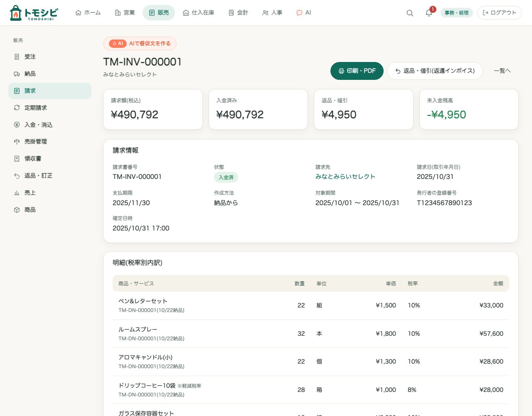The width and height of the screenshot is (532, 416).
Task: Open 仕入在庫 top navigation tab
Action: coord(198,13)
